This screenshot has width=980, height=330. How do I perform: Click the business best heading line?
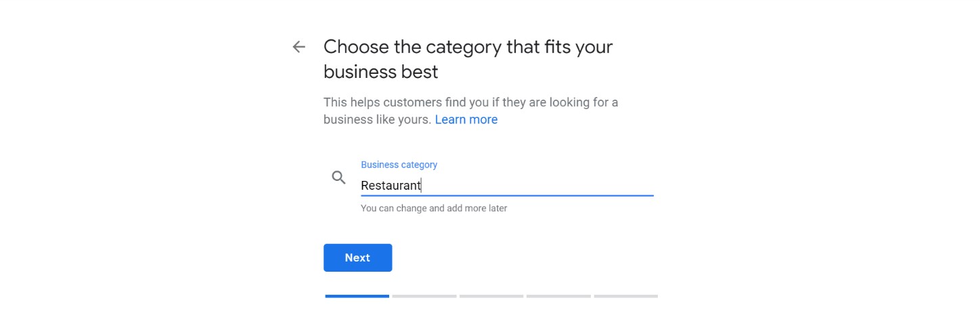pos(381,71)
